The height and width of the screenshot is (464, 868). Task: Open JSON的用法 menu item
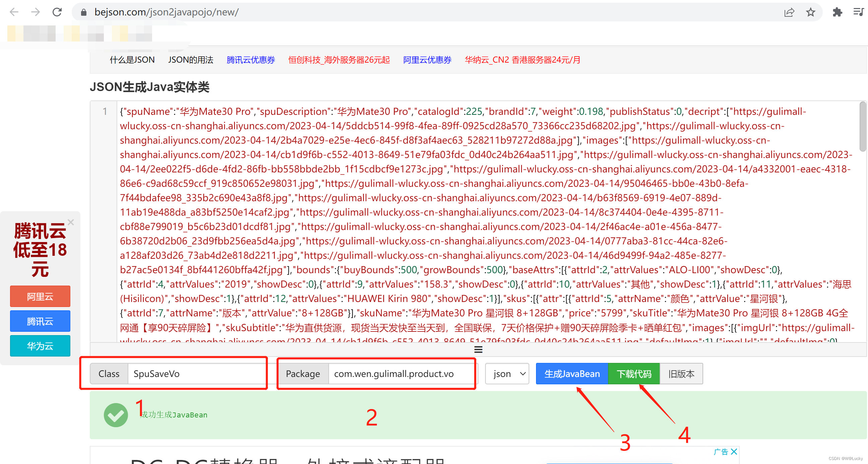[191, 60]
